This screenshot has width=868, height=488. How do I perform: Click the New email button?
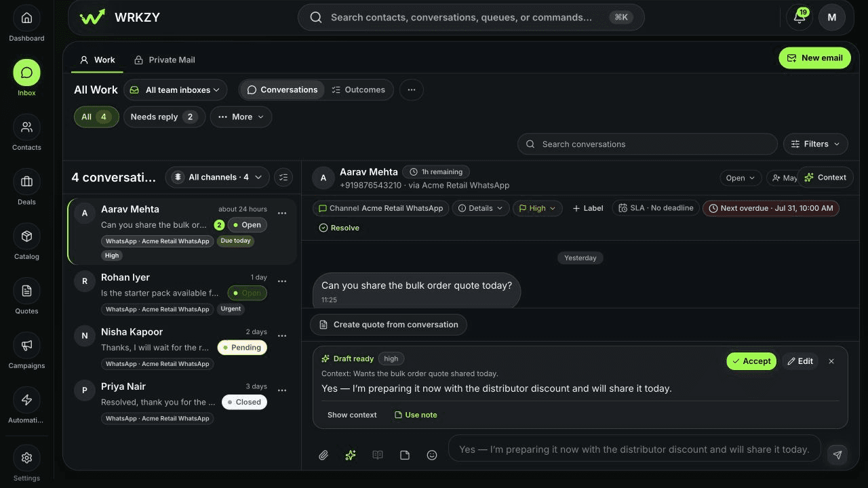(x=814, y=58)
